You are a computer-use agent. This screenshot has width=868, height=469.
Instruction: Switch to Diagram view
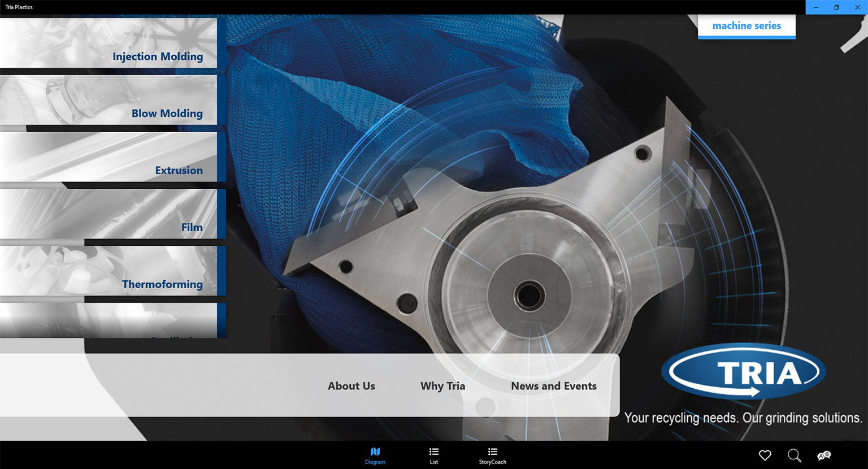pyautogui.click(x=375, y=455)
